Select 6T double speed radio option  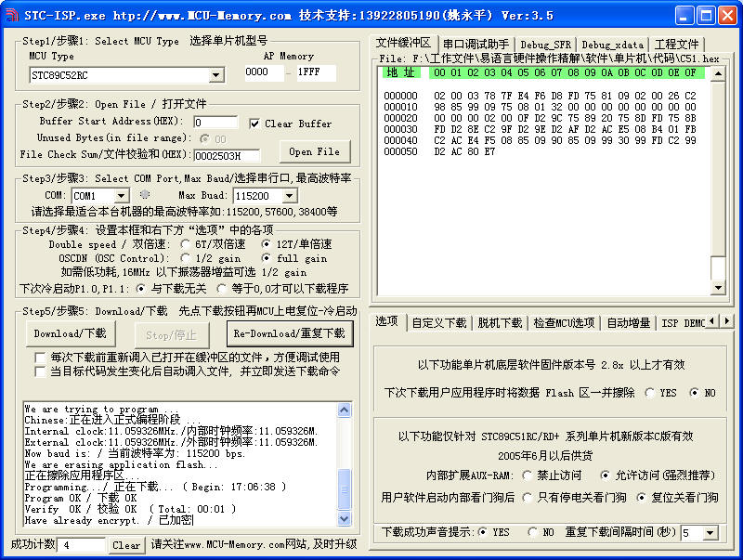(185, 243)
